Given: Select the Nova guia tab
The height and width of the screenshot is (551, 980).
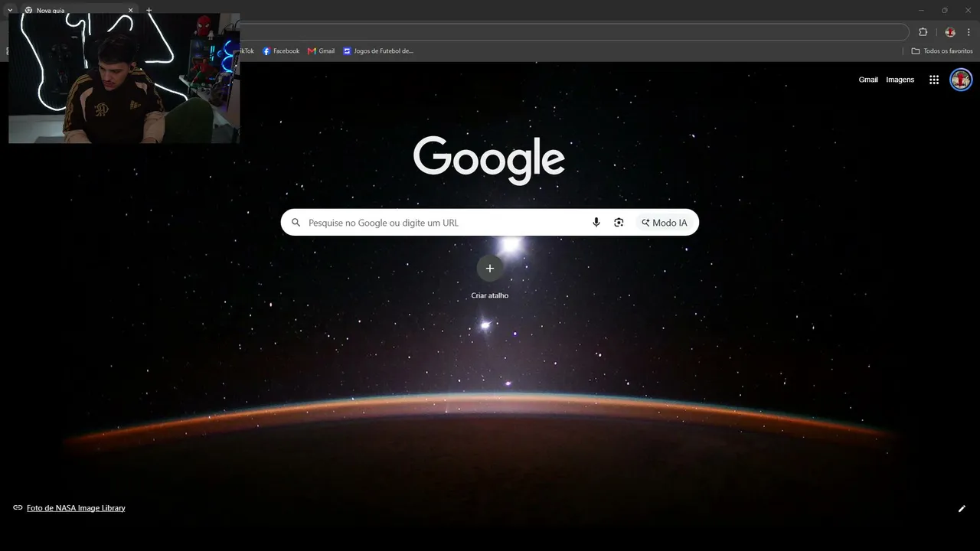Looking at the screenshot, I should point(78,11).
